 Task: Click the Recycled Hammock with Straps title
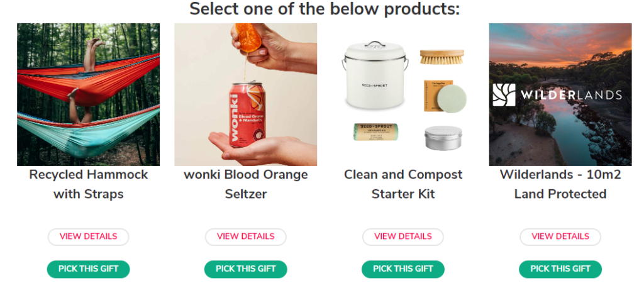coord(88,184)
